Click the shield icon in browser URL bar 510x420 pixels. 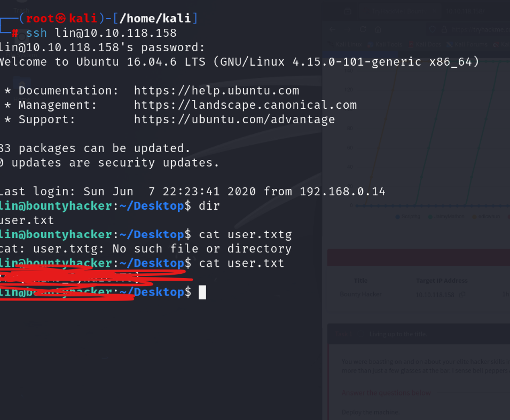[x=432, y=29]
